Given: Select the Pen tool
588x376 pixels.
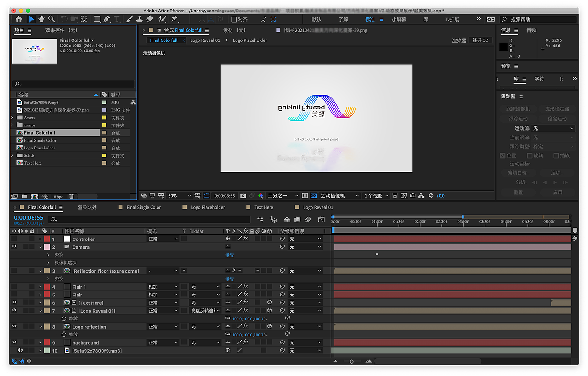Looking at the screenshot, I should (x=107, y=19).
